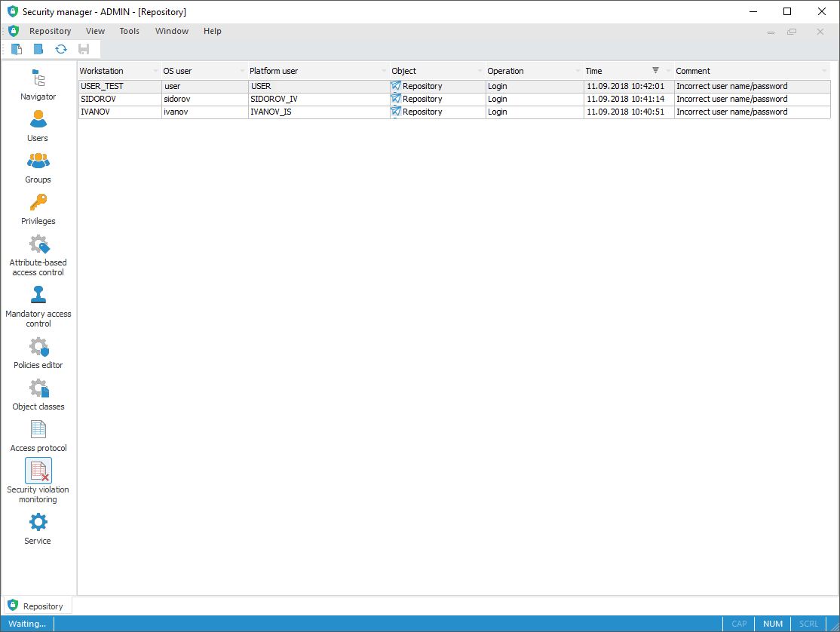The width and height of the screenshot is (840, 632).
Task: Open the Repository menu
Action: point(51,31)
